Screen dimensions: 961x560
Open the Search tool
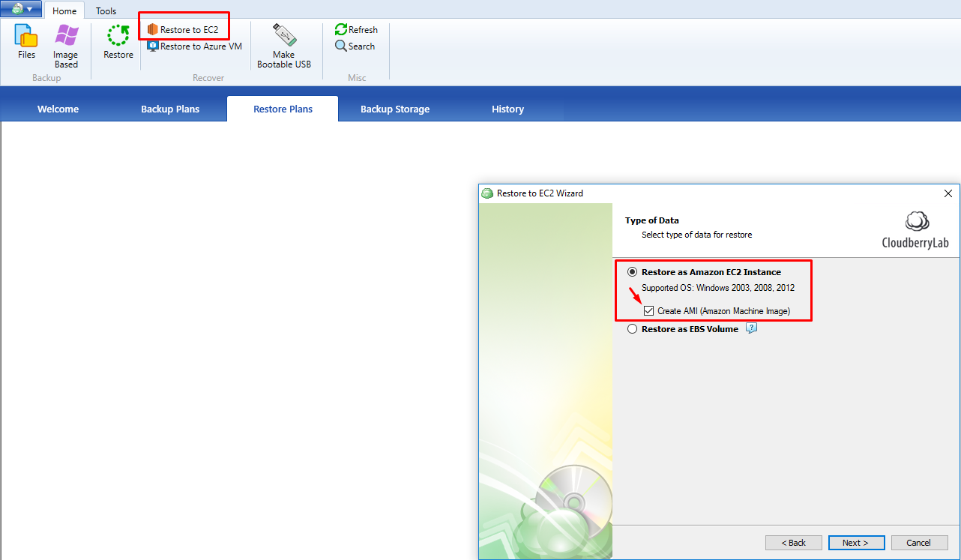pyautogui.click(x=355, y=46)
